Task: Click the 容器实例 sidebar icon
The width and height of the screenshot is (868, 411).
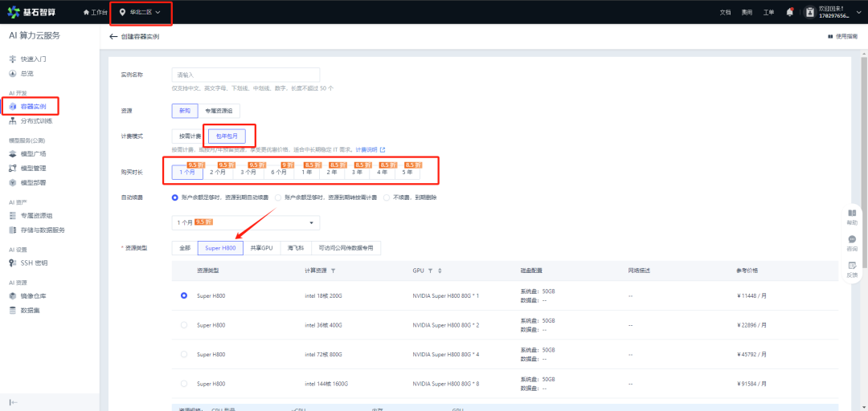Action: [x=13, y=106]
